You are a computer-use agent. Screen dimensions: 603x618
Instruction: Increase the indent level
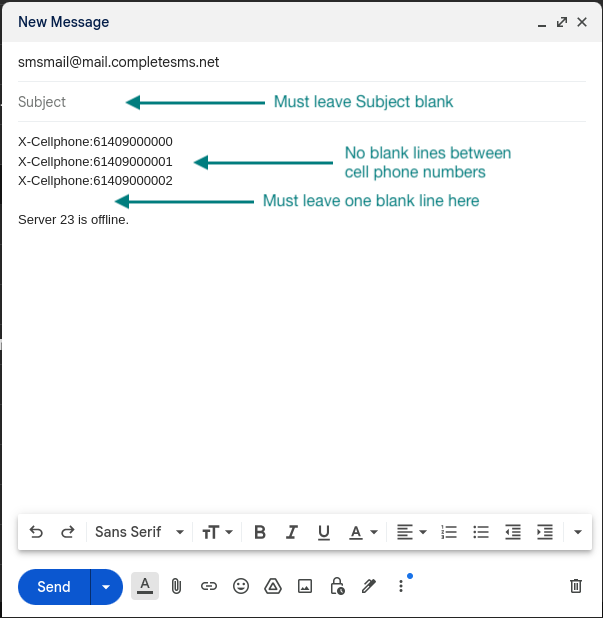tap(545, 532)
